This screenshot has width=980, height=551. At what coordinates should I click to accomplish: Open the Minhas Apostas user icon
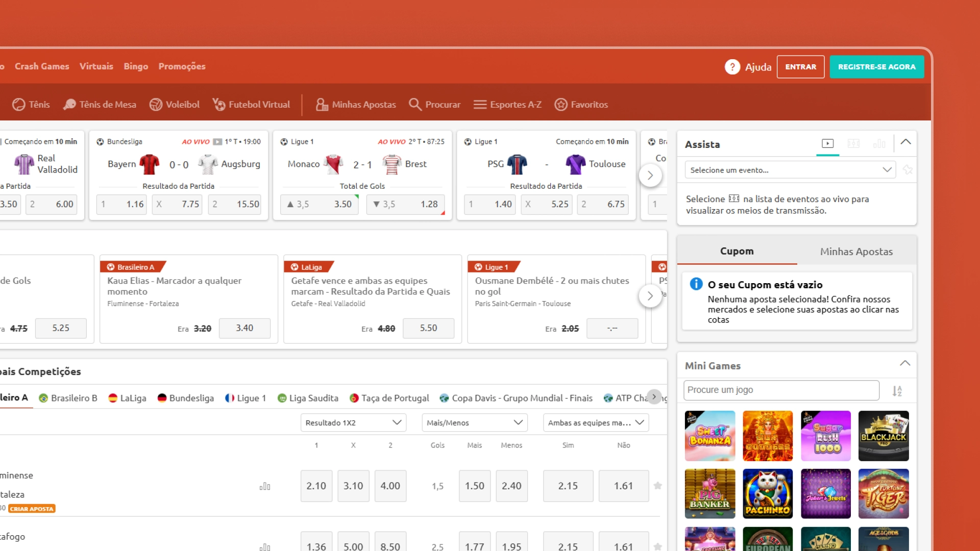point(322,105)
